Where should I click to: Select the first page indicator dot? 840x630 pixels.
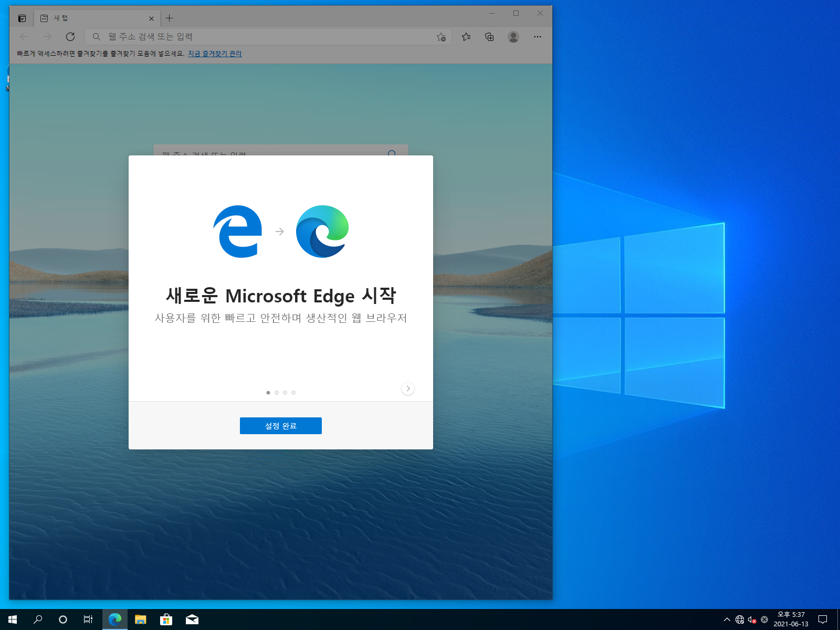coord(268,393)
